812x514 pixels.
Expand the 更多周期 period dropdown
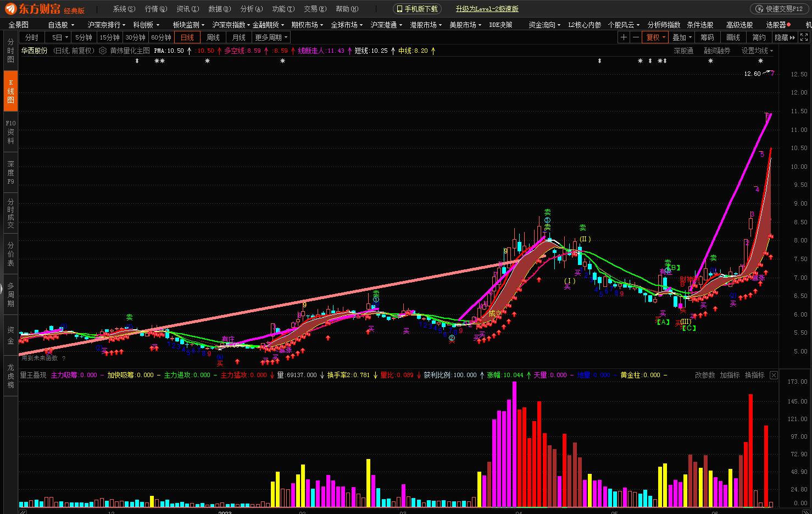click(x=271, y=37)
